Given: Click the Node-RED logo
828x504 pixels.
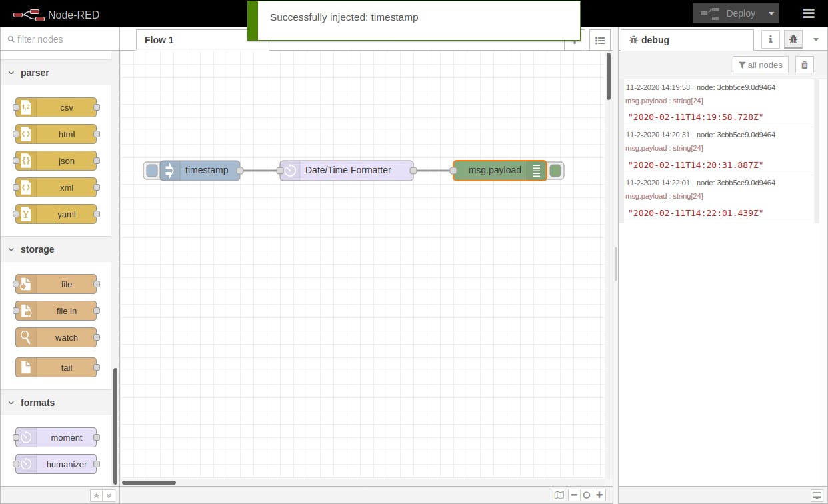Looking at the screenshot, I should tap(57, 14).
